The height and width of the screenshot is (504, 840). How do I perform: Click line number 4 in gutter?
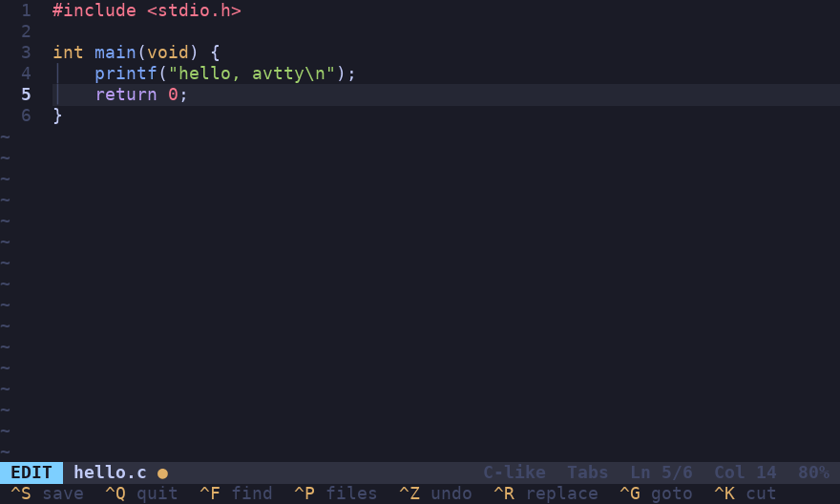coord(27,73)
